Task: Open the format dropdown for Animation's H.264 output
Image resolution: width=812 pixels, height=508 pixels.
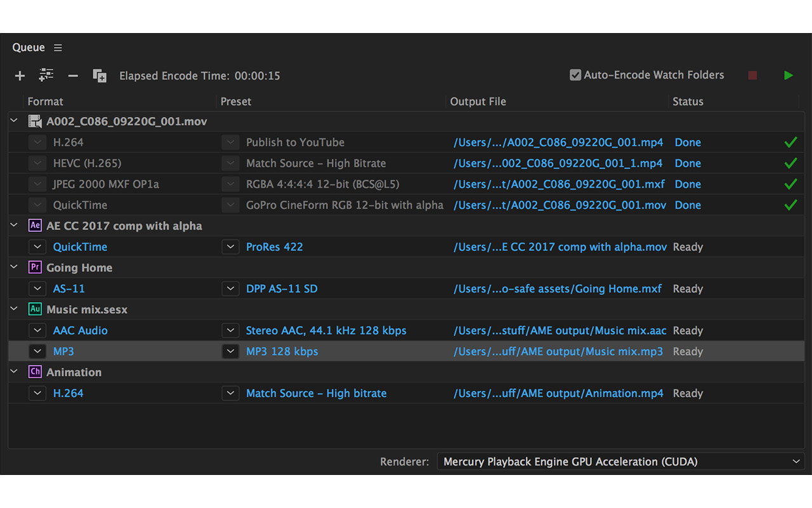Action: tap(37, 394)
